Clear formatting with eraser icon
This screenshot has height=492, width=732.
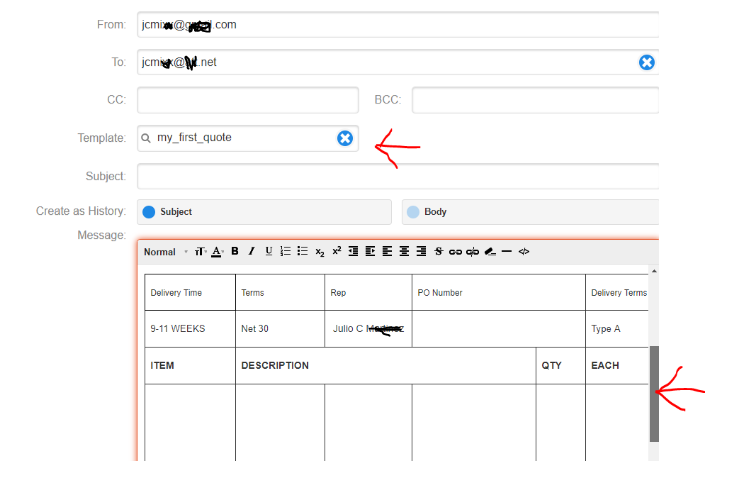click(x=490, y=252)
